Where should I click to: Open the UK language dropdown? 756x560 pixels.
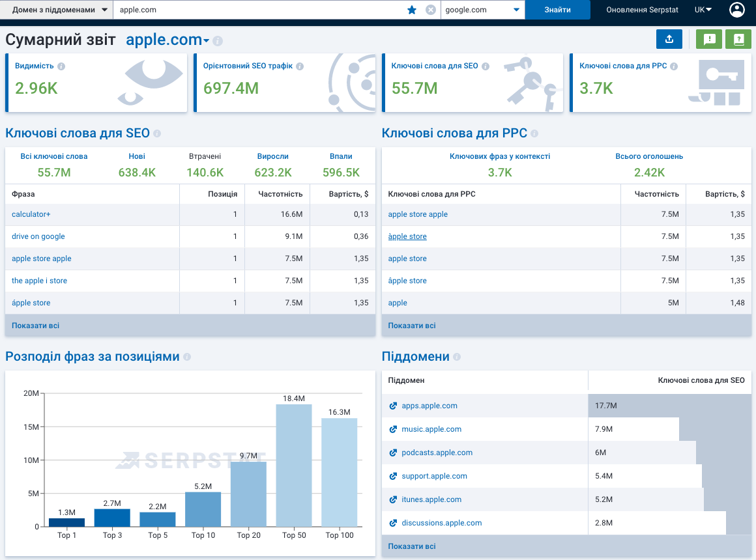click(x=703, y=10)
